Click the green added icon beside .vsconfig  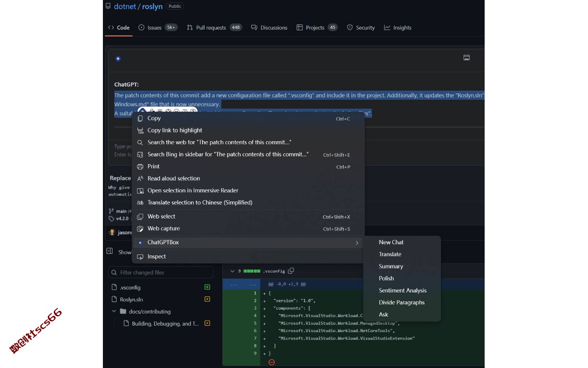(x=207, y=287)
